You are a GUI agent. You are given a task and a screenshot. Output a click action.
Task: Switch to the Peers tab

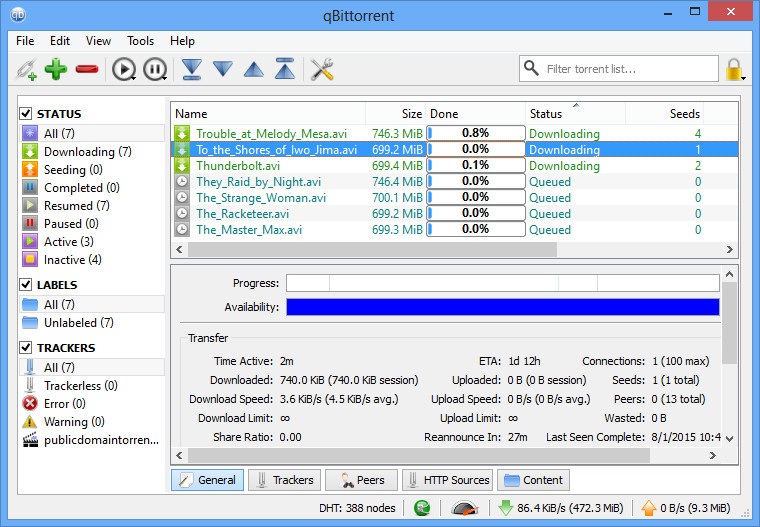(361, 480)
